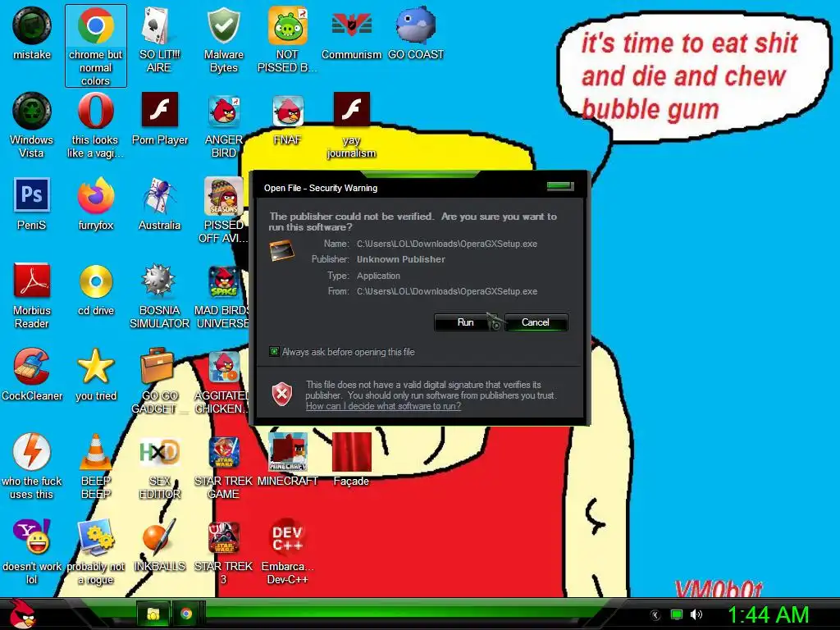Close the Security Warning dialog with green title button
Image resolution: width=840 pixels, height=630 pixels.
(x=559, y=185)
